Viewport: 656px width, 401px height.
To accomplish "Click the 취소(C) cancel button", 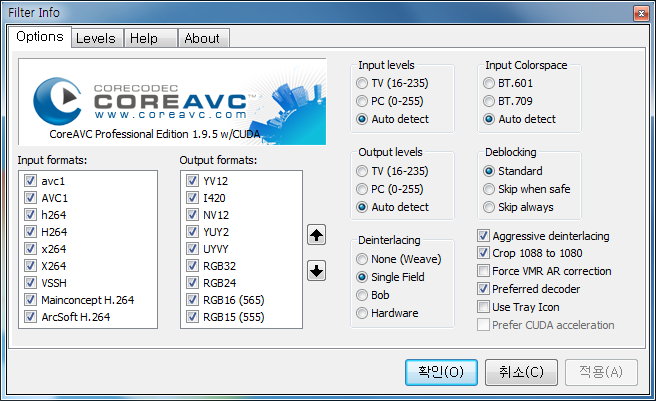I will [x=521, y=372].
